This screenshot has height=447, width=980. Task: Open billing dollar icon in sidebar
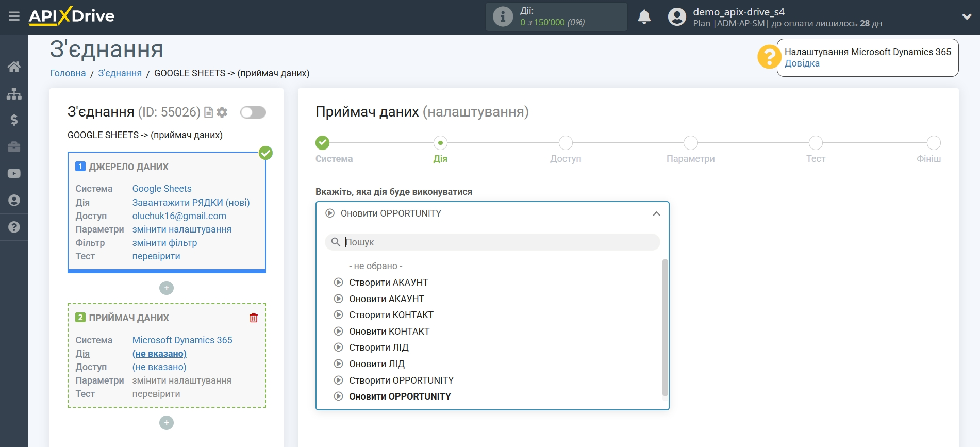pos(14,120)
